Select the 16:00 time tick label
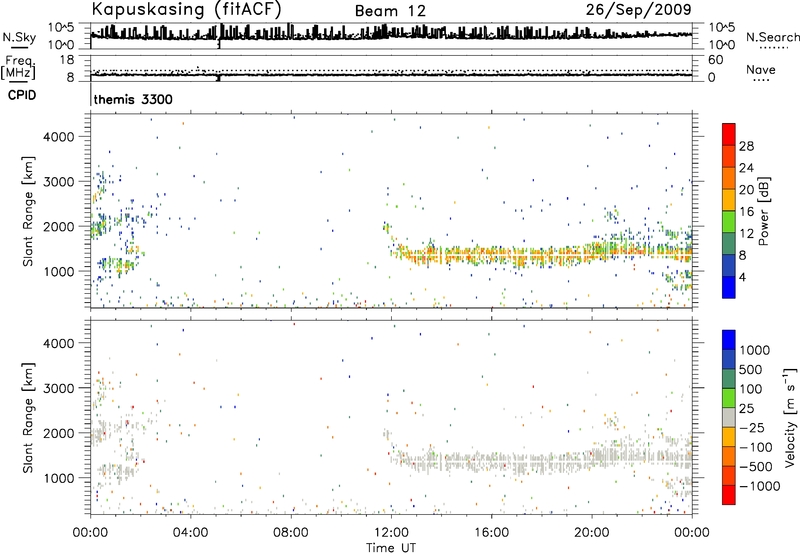Viewport: 800px width, 554px height. click(491, 533)
